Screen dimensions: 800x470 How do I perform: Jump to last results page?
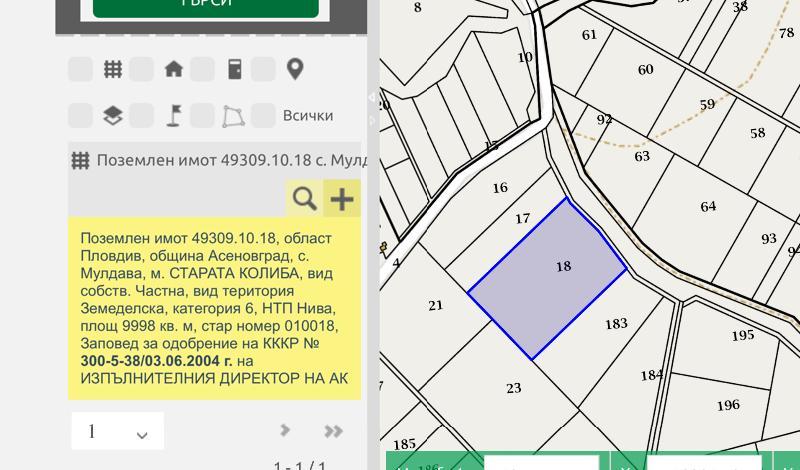[333, 431]
